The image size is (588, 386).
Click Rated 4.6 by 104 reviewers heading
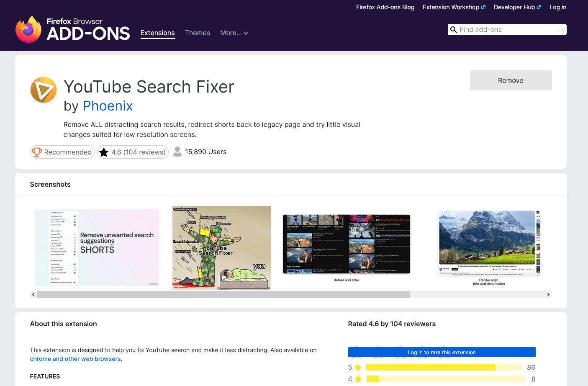(392, 324)
